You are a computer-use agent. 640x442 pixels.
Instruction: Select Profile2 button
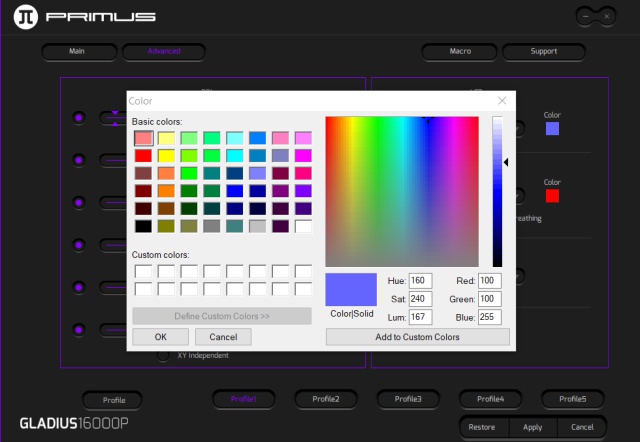(x=326, y=399)
